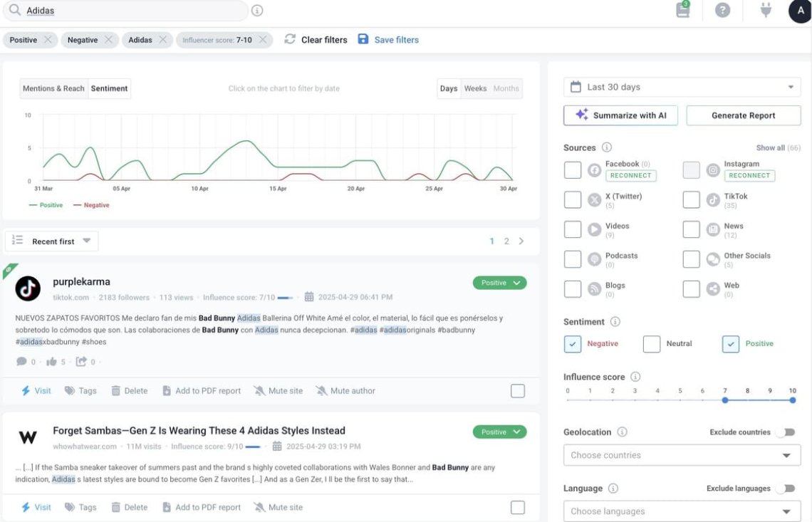Viewport: 812px width, 522px height.
Task: Open Influence score info icon
Action: tap(635, 377)
